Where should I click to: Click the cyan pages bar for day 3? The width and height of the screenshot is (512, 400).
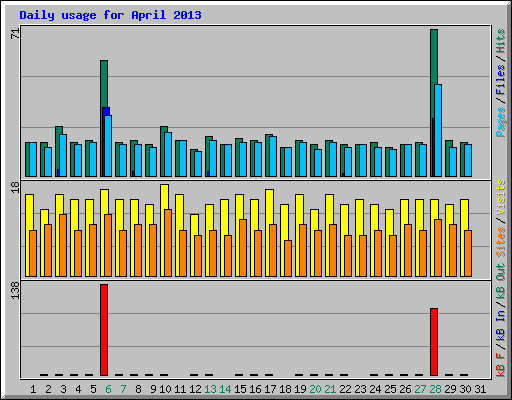coord(63,155)
